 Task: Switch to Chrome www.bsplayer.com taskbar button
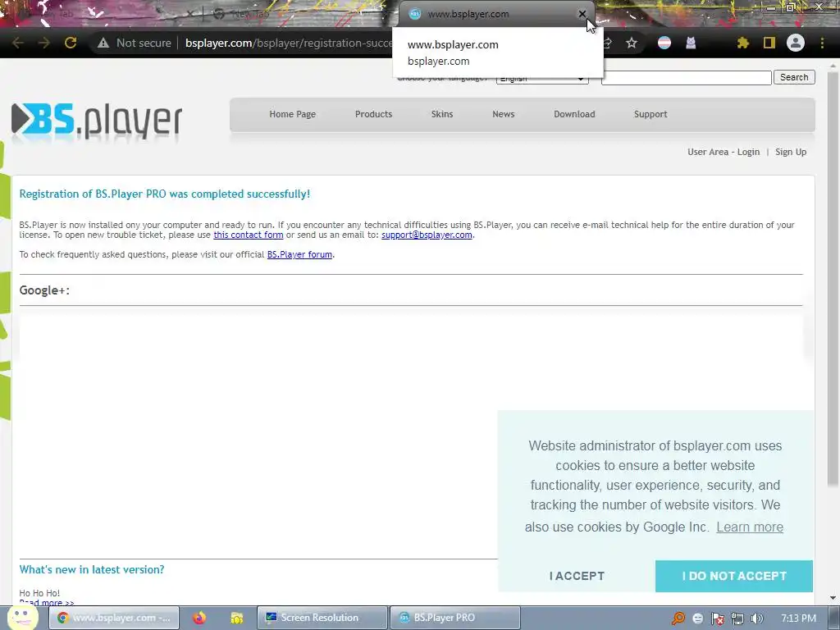(113, 618)
